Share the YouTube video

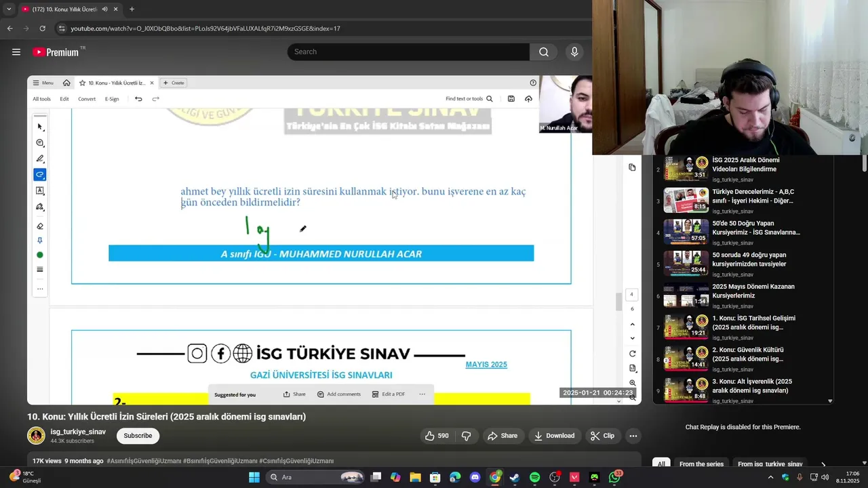[502, 436]
